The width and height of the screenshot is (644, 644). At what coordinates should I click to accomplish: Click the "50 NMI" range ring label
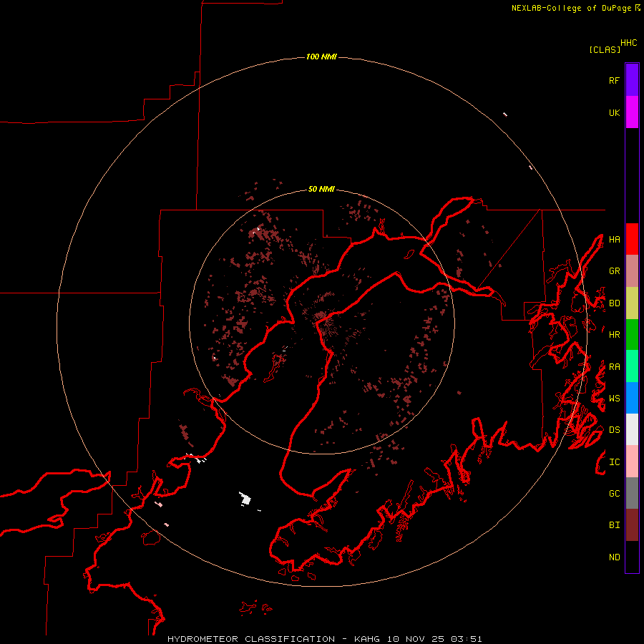point(321,189)
